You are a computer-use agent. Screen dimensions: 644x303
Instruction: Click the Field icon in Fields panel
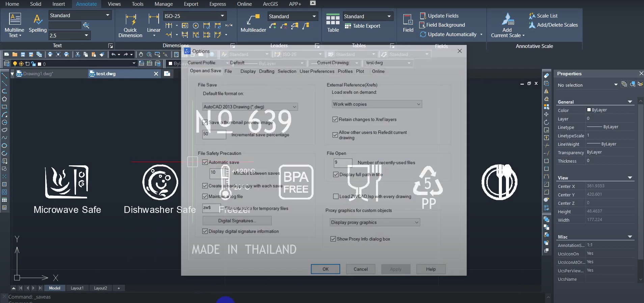408,23
